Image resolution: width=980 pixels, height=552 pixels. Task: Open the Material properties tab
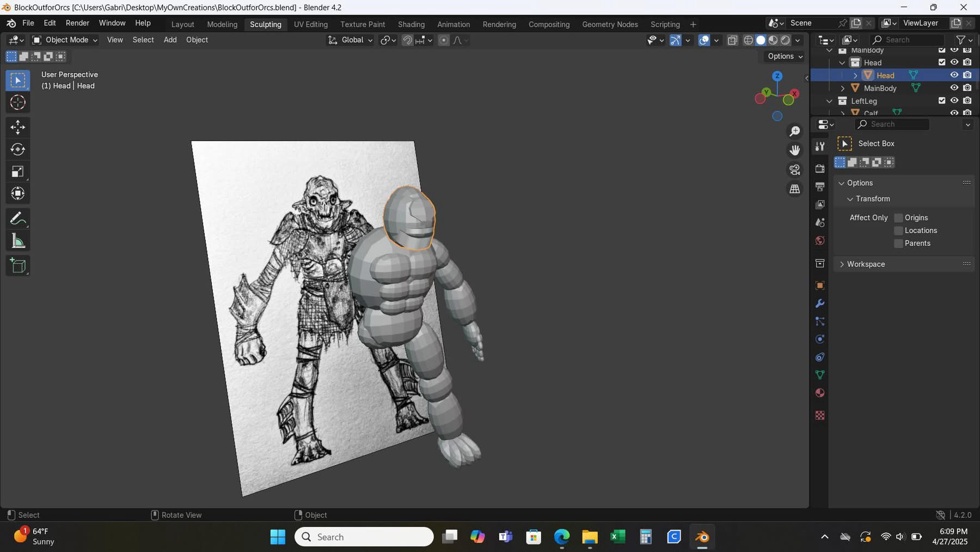click(820, 393)
